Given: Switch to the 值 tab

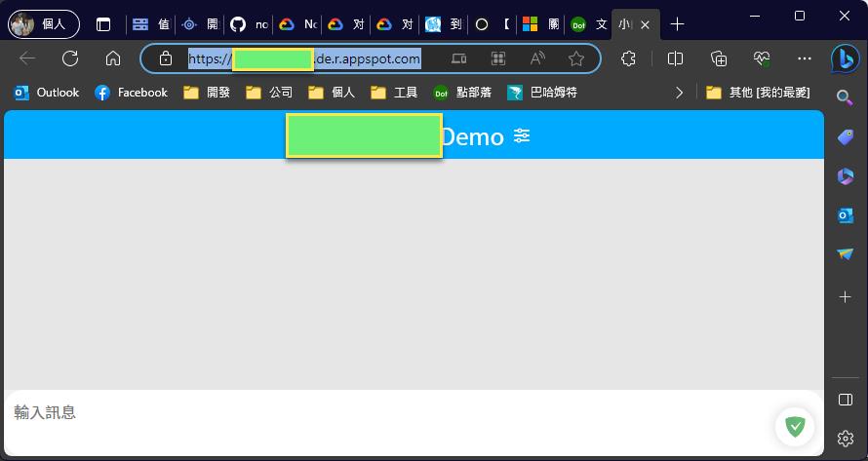Looking at the screenshot, I should click(x=151, y=24).
